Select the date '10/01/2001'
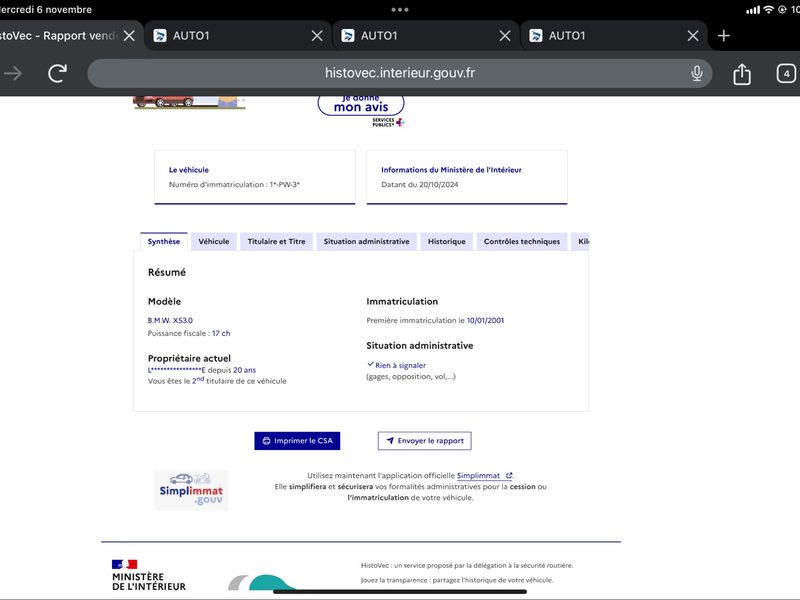Image resolution: width=800 pixels, height=600 pixels. (x=485, y=320)
